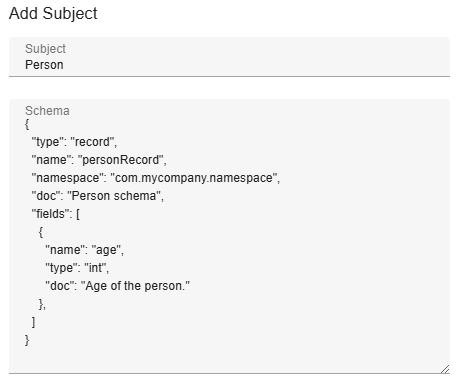
Task: Place cursor on the "type": "record" line
Action: click(x=74, y=142)
